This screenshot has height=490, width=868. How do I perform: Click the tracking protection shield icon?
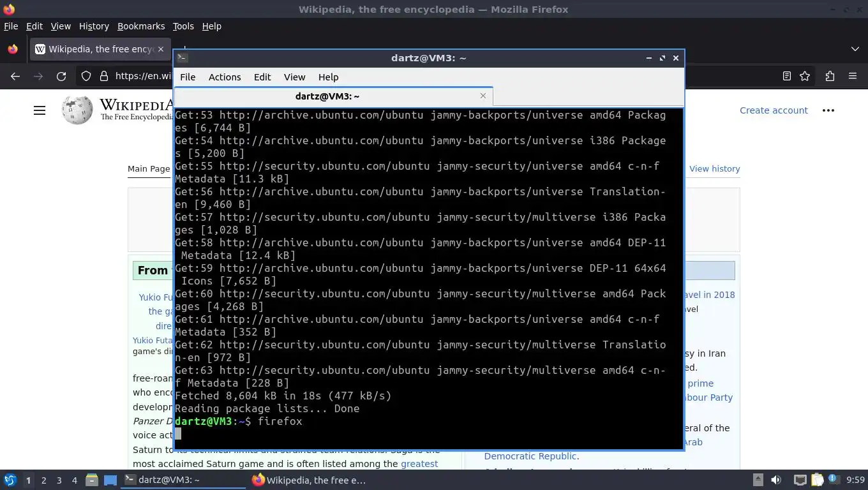pos(86,76)
